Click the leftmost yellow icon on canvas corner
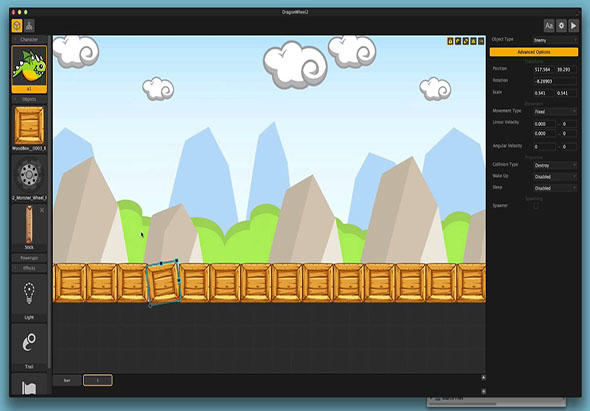Image resolution: width=590 pixels, height=411 pixels. [x=450, y=41]
